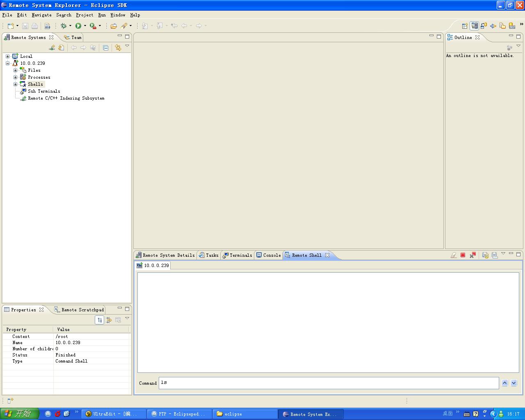This screenshot has width=525, height=420.
Task: Click Define a connection to remote system icon
Action: coord(52,48)
